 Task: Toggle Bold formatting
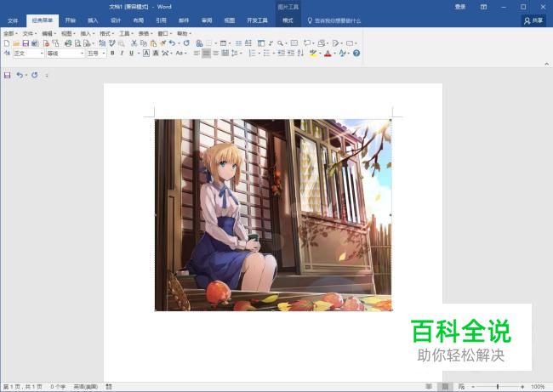click(112, 54)
